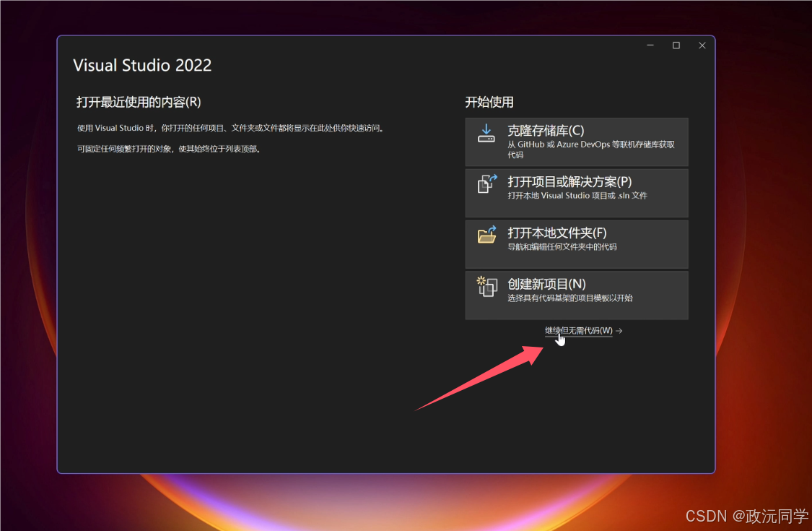The height and width of the screenshot is (531, 812).
Task: Click the open project or solution icon
Action: click(x=486, y=184)
